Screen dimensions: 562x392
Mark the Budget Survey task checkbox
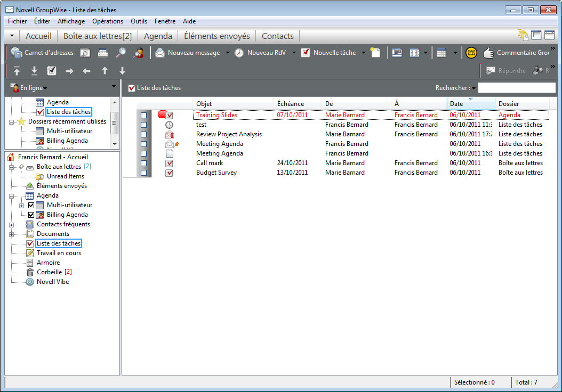click(x=144, y=173)
